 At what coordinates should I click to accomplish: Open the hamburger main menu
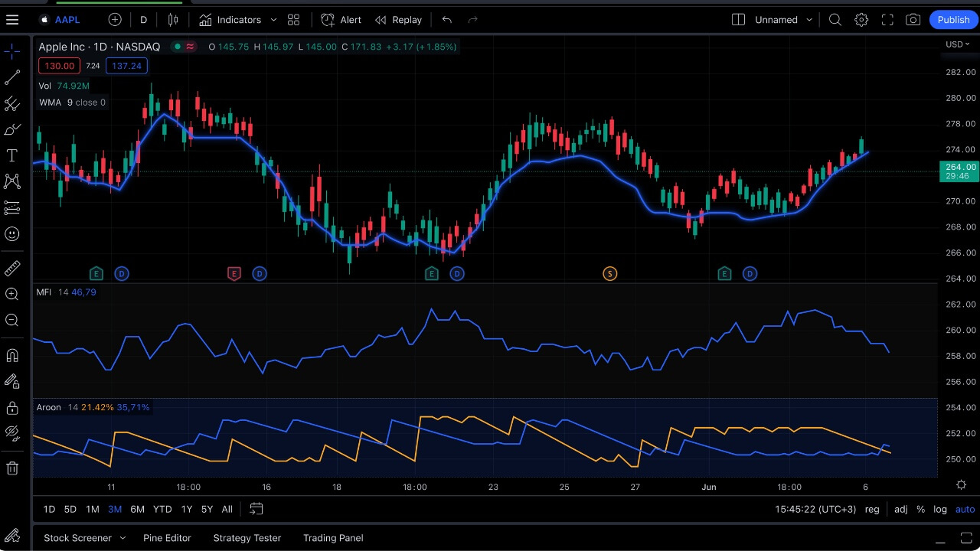click(x=12, y=20)
